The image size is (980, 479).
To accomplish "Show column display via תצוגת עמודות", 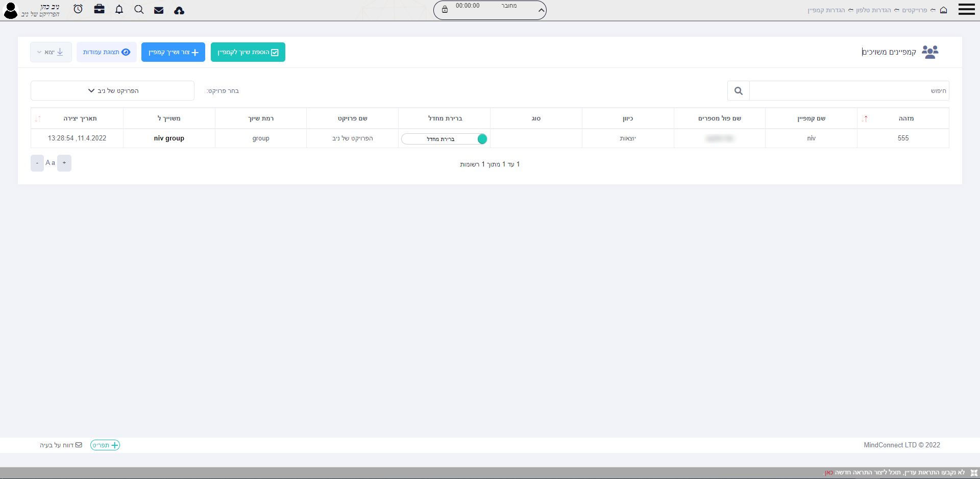I will click(x=107, y=52).
